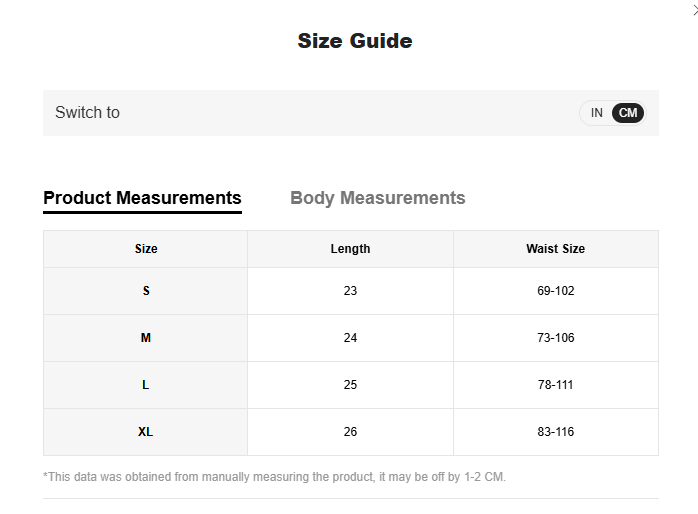Switch units to IN
The image size is (698, 514).
tap(597, 113)
